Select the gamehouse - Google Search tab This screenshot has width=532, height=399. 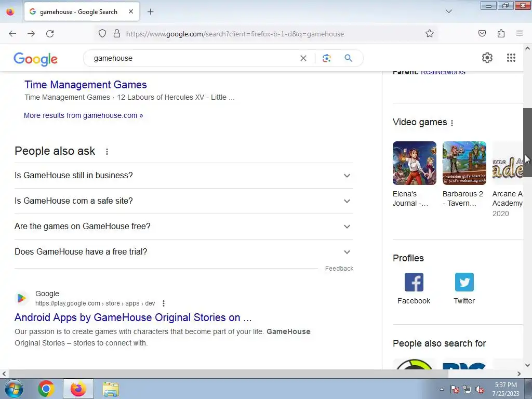pyautogui.click(x=82, y=12)
